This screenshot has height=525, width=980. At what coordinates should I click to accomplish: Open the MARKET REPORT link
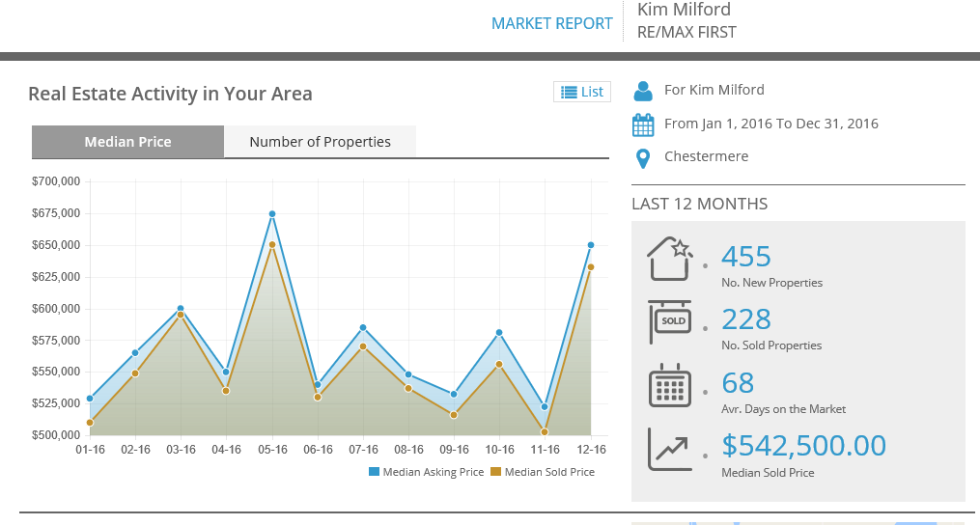(551, 23)
